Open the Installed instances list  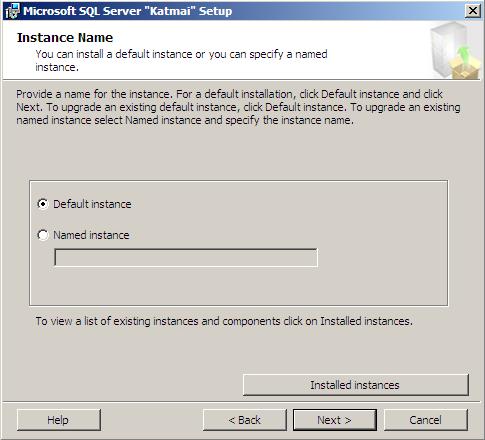tap(356, 385)
